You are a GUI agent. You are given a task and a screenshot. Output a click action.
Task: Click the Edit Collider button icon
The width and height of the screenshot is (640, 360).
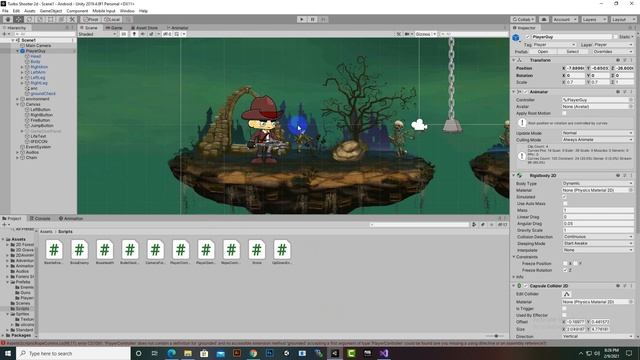pyautogui.click(x=567, y=294)
